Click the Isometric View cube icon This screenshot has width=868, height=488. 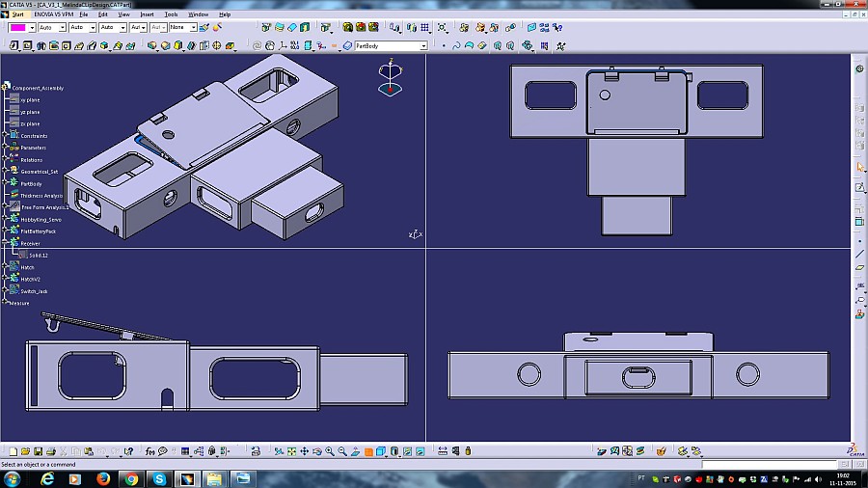click(381, 451)
